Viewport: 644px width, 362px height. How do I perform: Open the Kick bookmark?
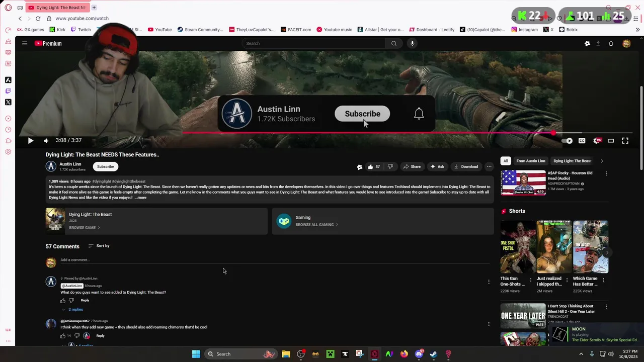57,30
